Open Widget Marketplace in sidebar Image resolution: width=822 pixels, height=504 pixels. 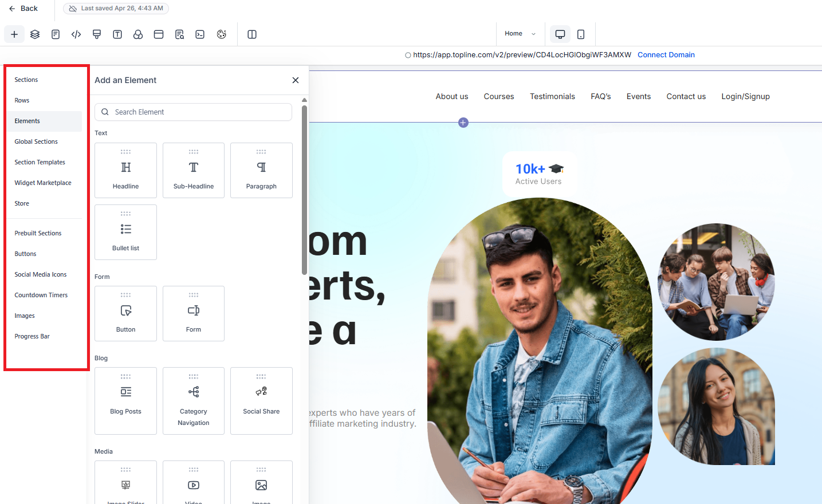point(43,183)
